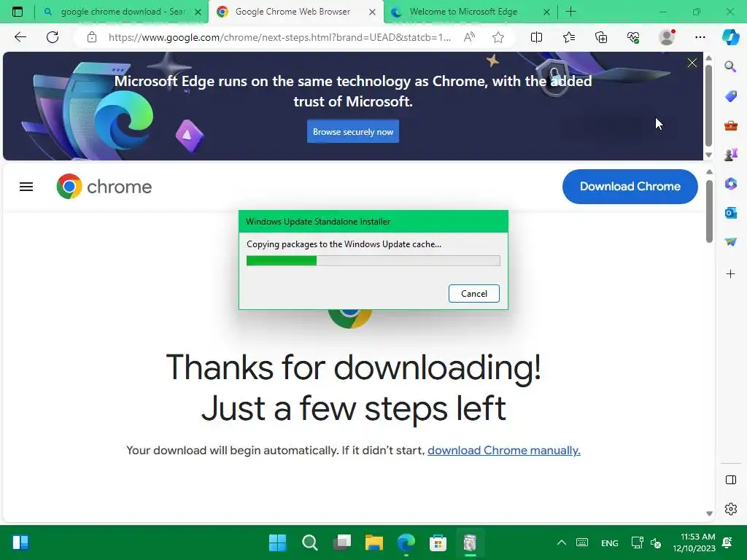Open Microsoft Store from the taskbar
747x560 pixels.
[438, 542]
